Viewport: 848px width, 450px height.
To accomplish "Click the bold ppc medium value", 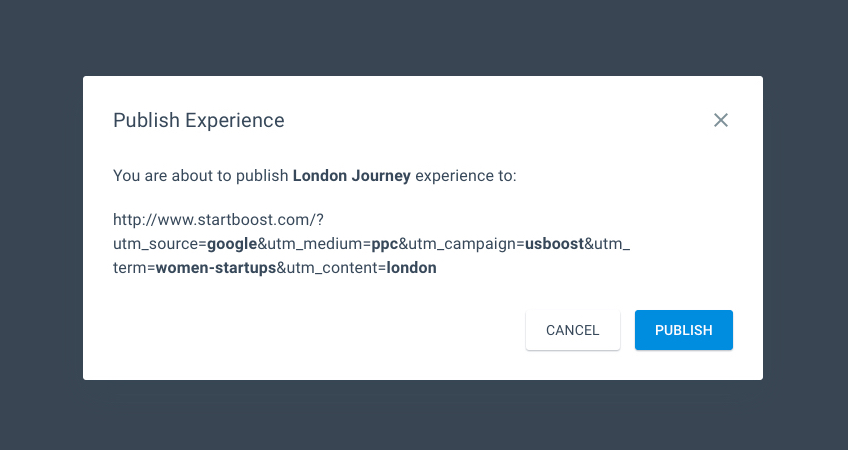I will (385, 242).
